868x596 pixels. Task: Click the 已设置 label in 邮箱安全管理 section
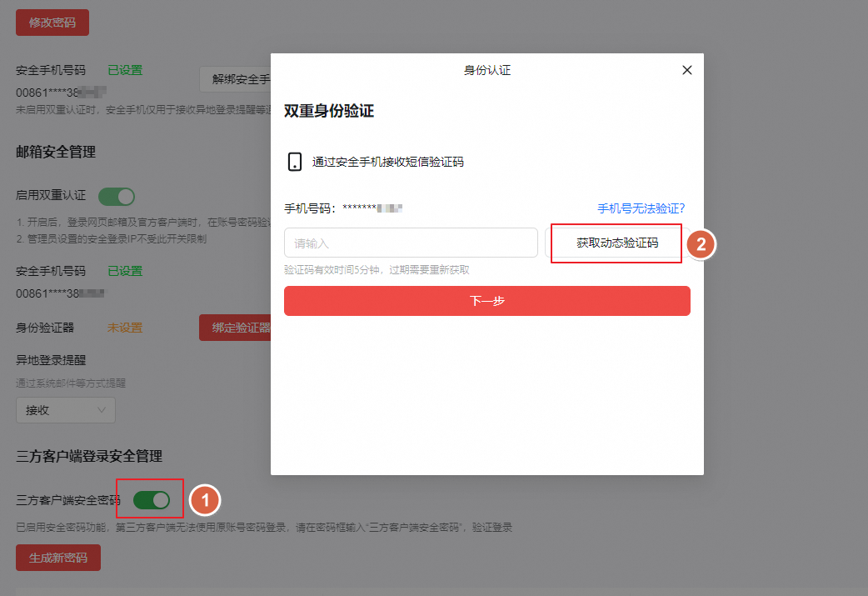123,271
